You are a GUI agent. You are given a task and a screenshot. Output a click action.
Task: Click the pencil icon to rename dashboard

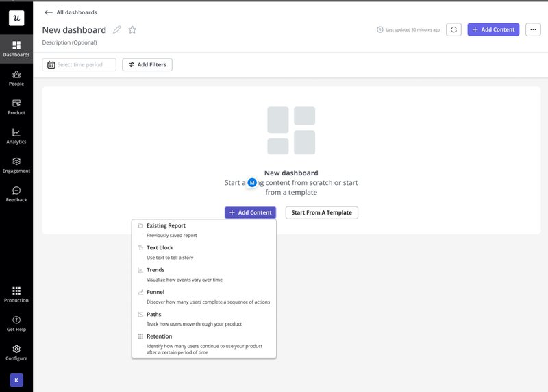117,29
